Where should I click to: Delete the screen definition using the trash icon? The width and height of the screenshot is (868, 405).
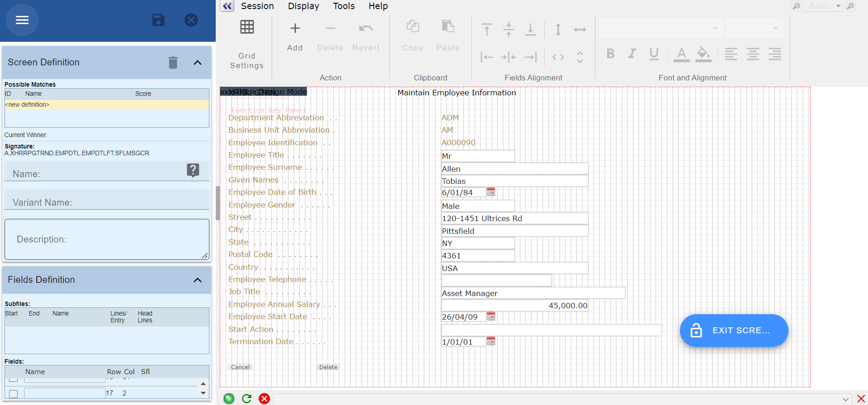173,63
